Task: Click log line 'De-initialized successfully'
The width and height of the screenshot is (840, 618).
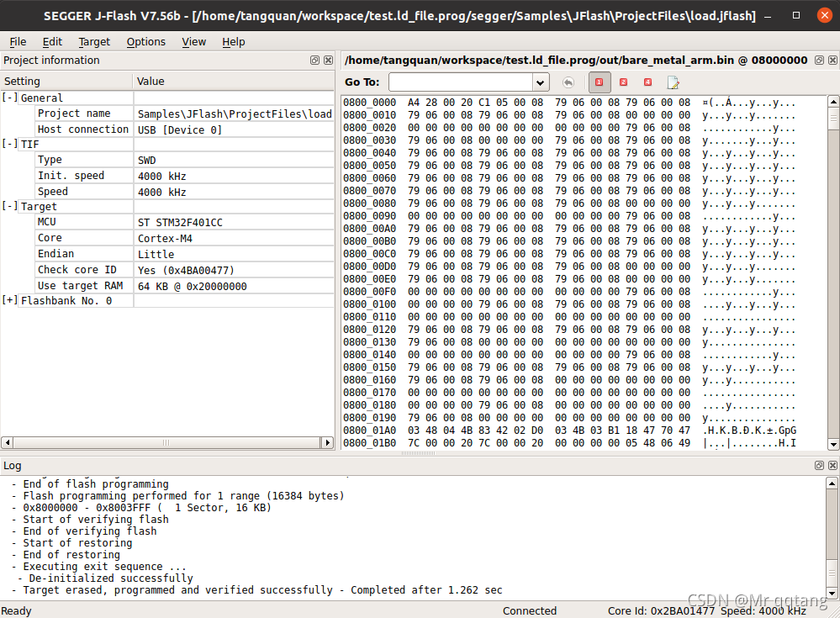Action: point(111,578)
